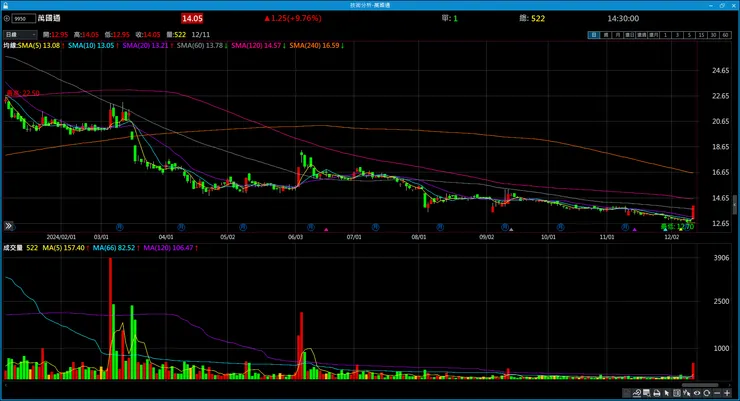Open the chart line-drawing tool icon
740x401 pixels.
627,393
